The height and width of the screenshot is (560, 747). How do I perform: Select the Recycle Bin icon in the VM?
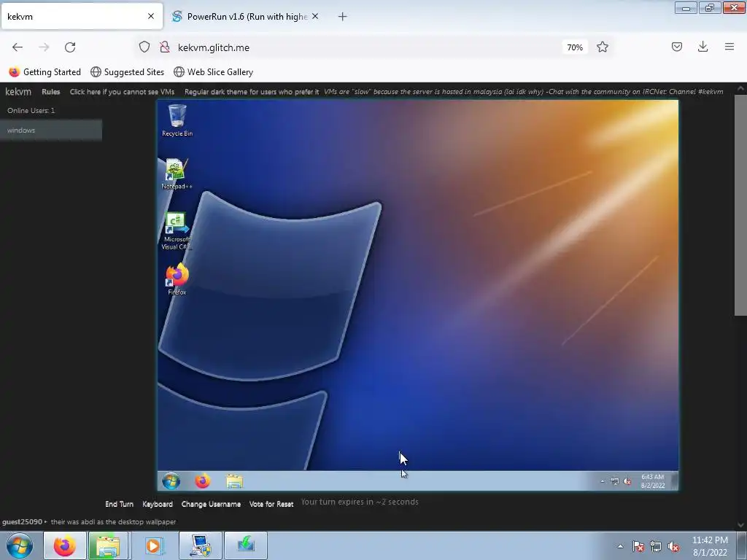(177, 120)
